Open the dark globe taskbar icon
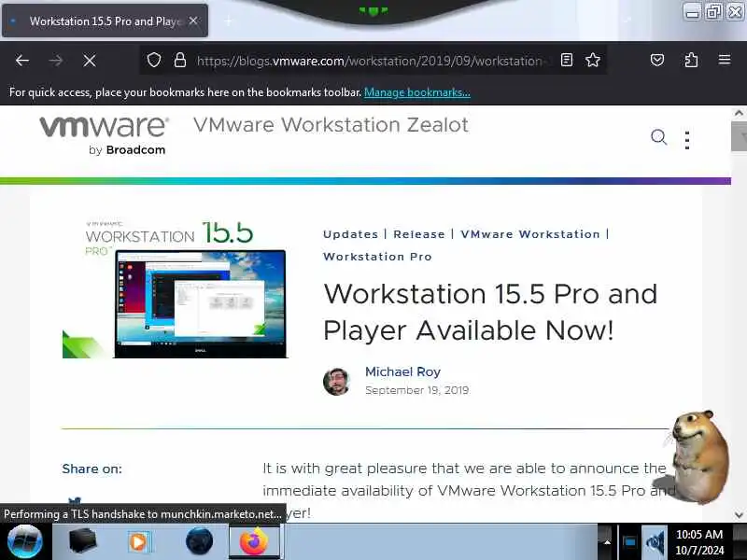 point(199,541)
